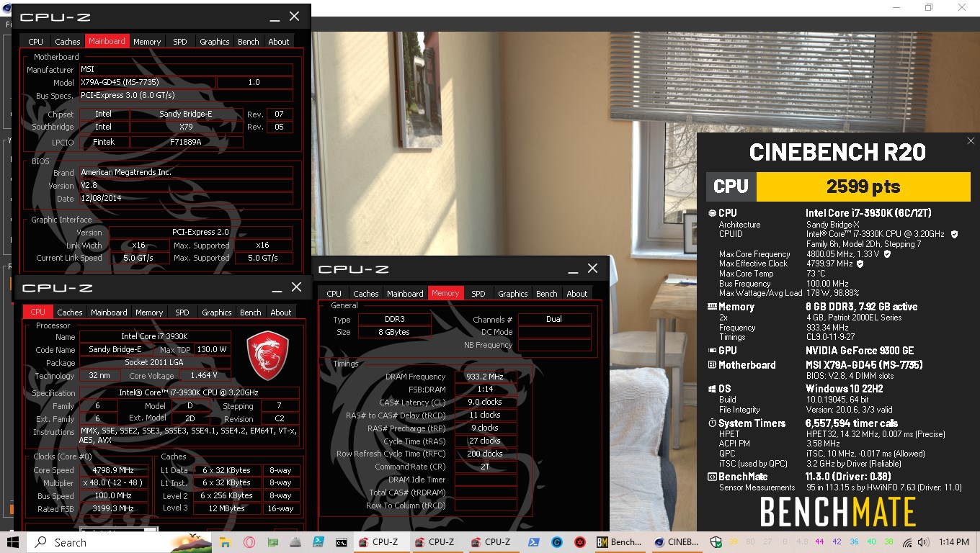
Task: Click the CPU chip icon in BenchMate panel
Action: (x=712, y=213)
